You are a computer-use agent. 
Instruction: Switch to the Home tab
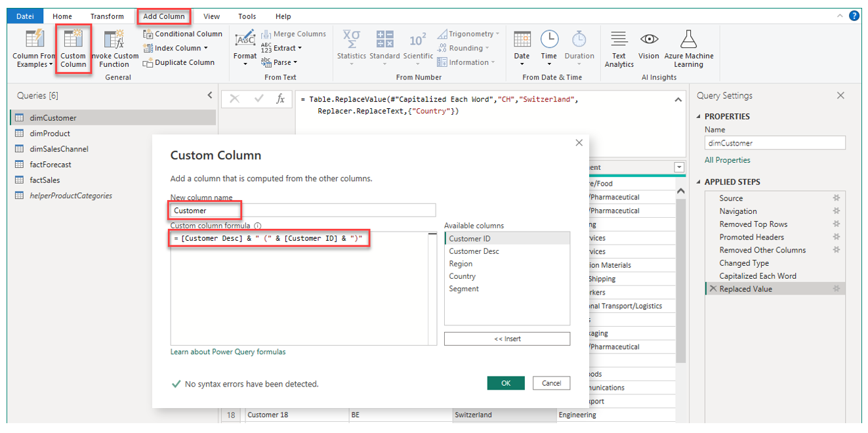(62, 16)
